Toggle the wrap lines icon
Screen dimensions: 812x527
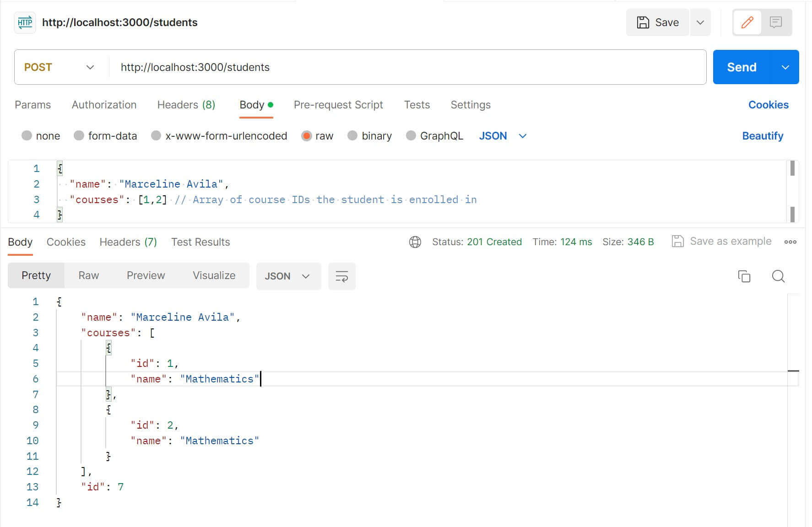tap(342, 276)
